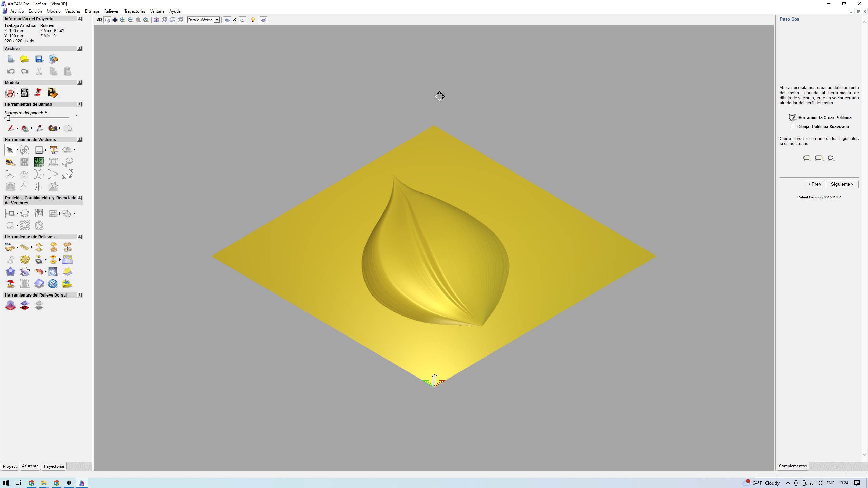Click the 2D view button

point(99,20)
